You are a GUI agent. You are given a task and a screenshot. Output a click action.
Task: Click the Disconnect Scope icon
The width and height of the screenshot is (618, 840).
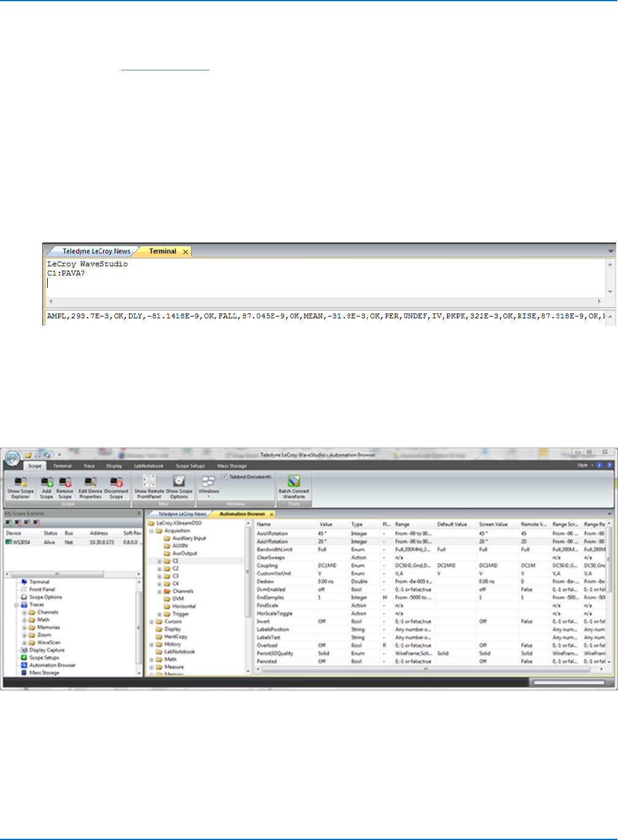pyautogui.click(x=116, y=482)
